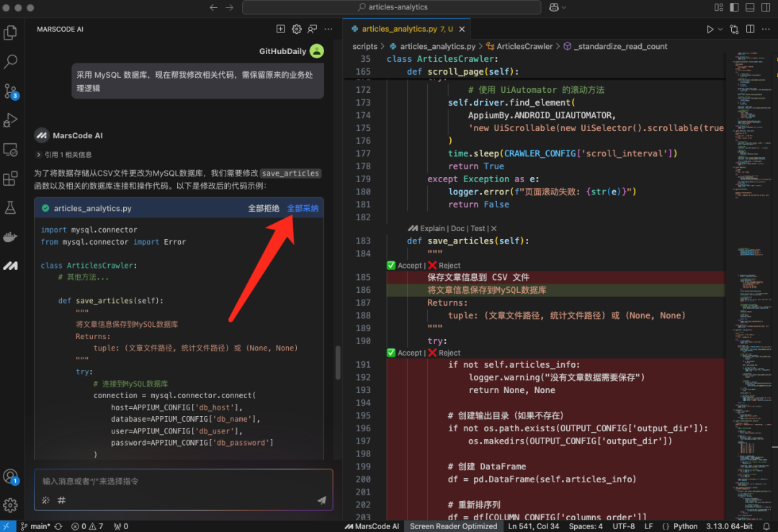
Task: Run the Python file with the play icon
Action: pos(710,30)
